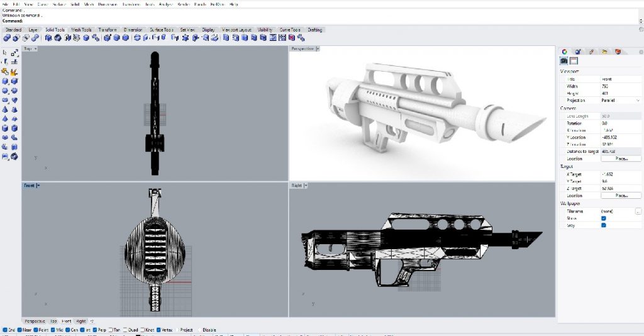This screenshot has height=336, width=644.
Task: Click the camera Location Place button
Action: pos(622,159)
